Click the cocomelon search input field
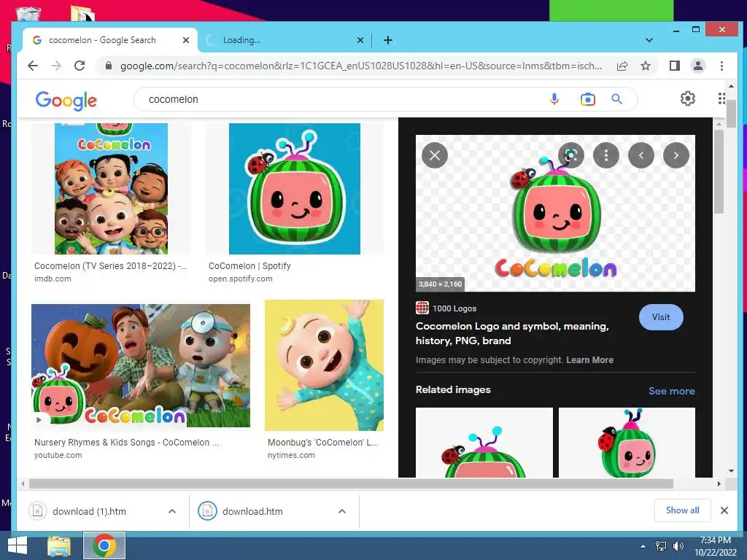This screenshot has width=747, height=560. (x=343, y=99)
